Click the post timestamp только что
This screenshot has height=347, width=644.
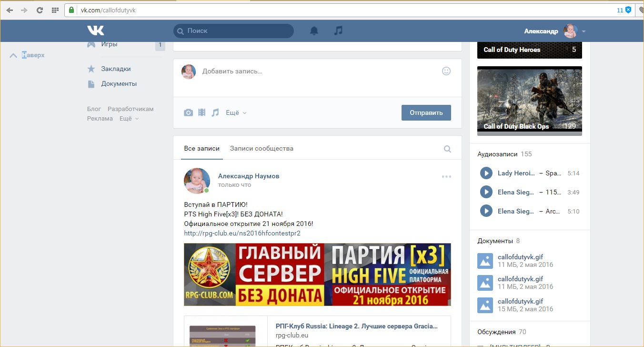click(234, 185)
